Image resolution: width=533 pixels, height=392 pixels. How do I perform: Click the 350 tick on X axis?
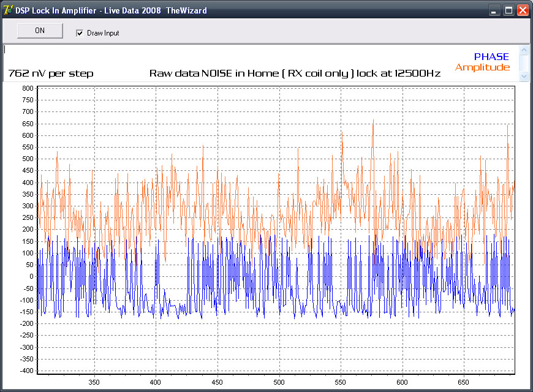pyautogui.click(x=94, y=381)
